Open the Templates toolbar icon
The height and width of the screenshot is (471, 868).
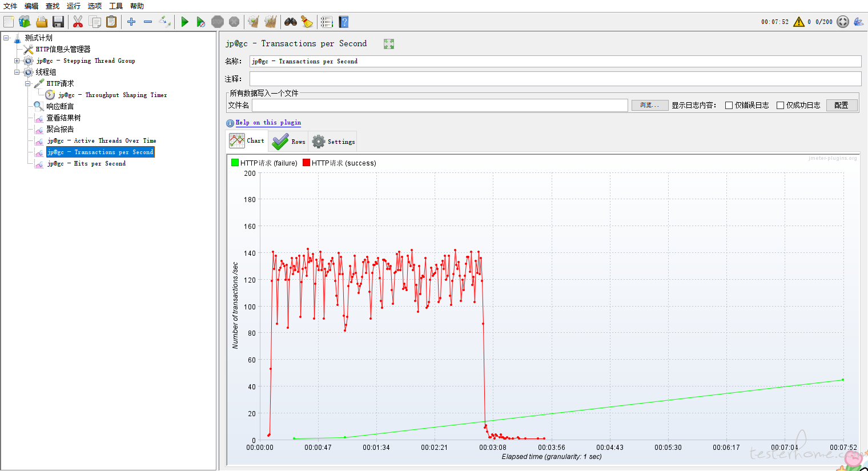point(25,22)
